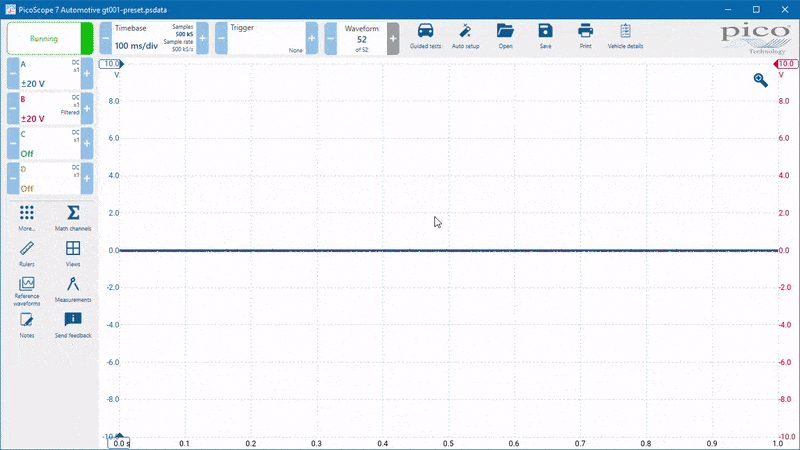Click Channel C minus button

point(13,143)
